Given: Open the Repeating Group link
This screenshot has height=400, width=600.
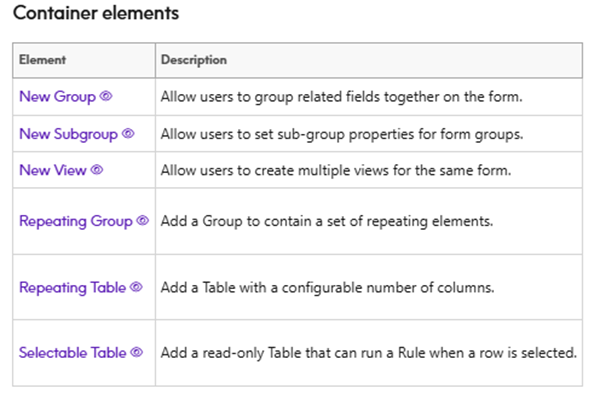Looking at the screenshot, I should (75, 220).
